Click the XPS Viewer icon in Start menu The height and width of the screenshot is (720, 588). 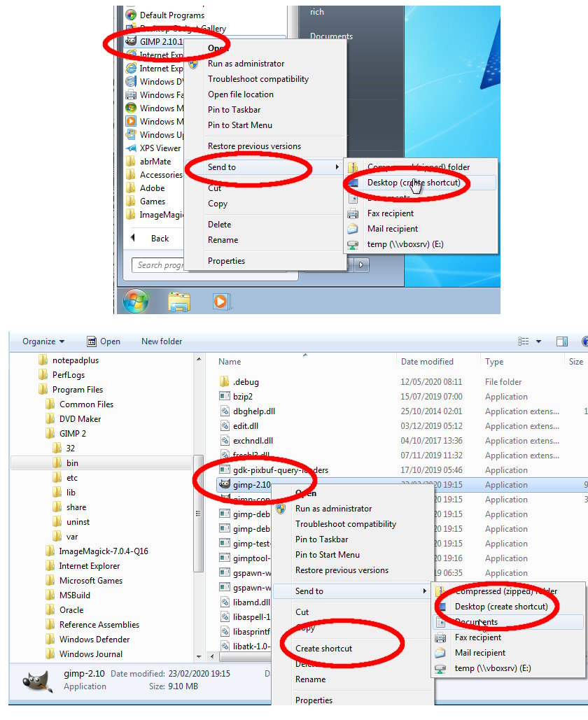[x=132, y=148]
